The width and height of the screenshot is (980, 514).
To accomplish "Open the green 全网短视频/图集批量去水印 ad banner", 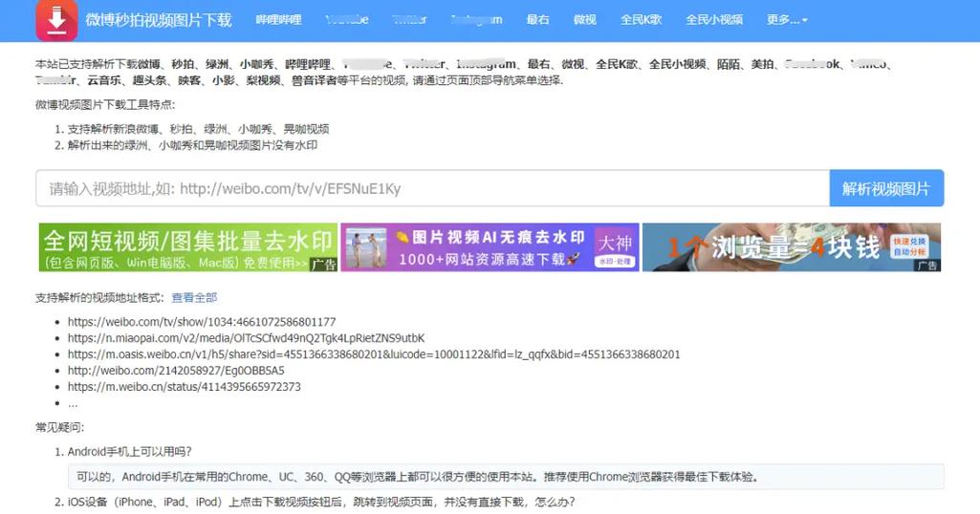I will [188, 247].
